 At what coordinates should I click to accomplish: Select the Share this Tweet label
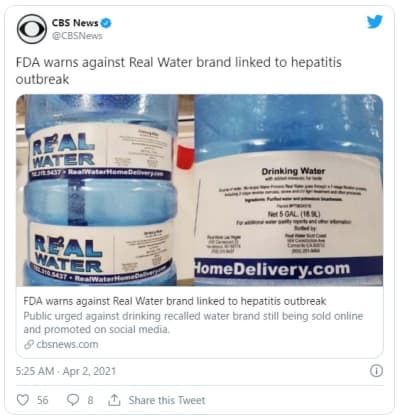coord(167,400)
